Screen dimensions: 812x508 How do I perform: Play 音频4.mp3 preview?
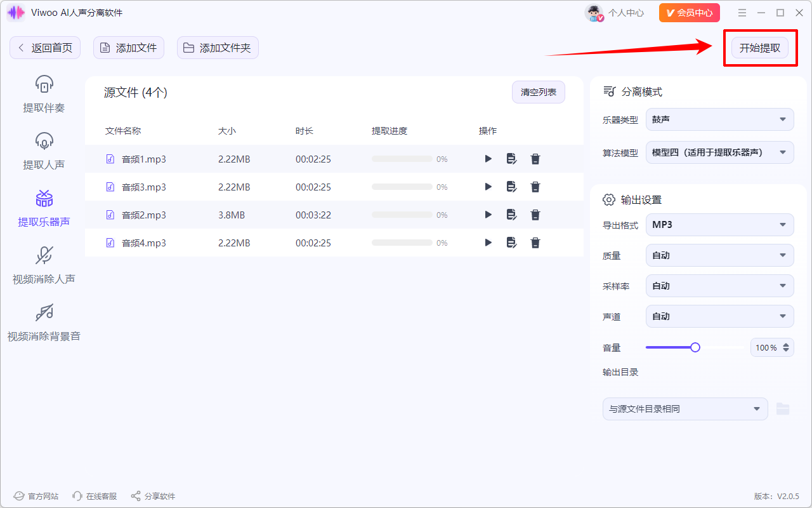(x=488, y=243)
